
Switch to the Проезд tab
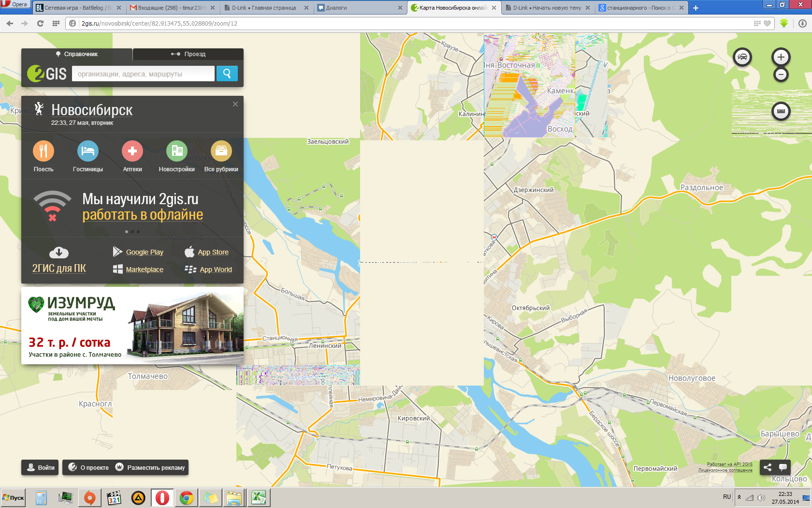coord(188,54)
